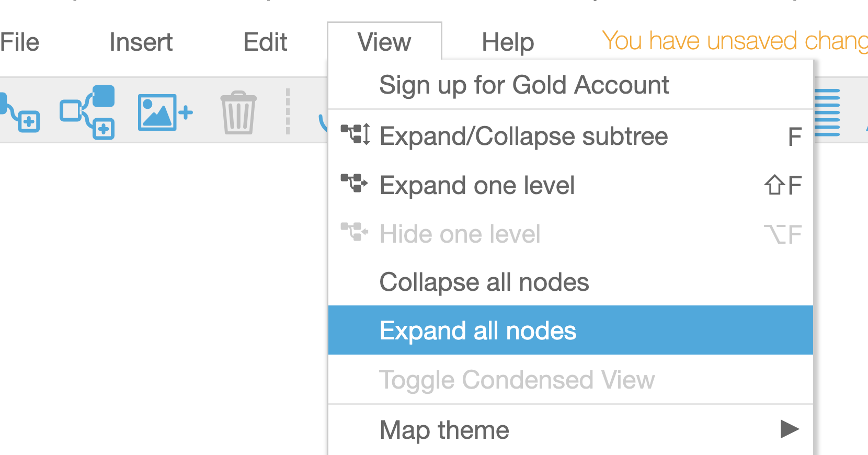
Task: Toggle Condensed View option
Action: 570,380
